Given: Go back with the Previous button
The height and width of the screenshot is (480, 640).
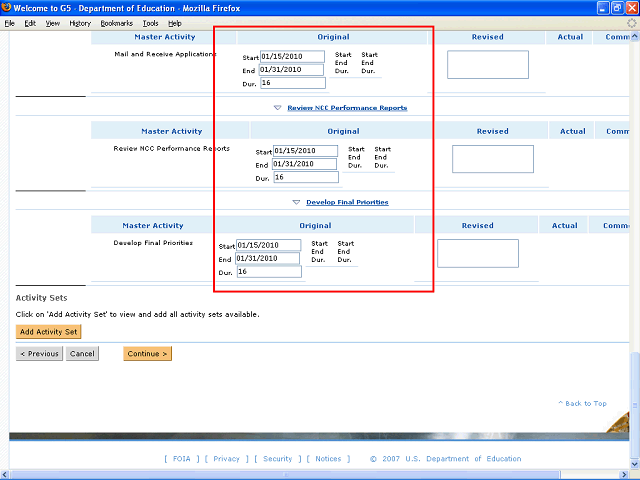Looking at the screenshot, I should (39, 353).
